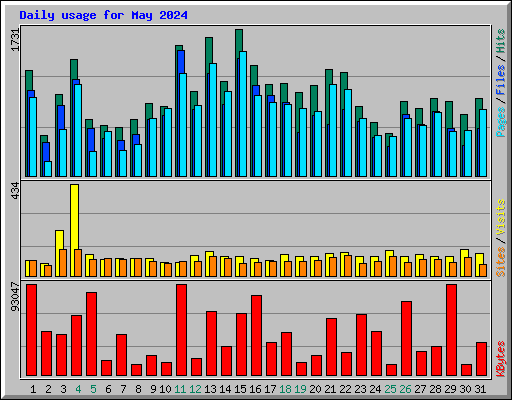Click the Sites legend label
The width and height of the screenshot is (512, 400).
click(x=500, y=262)
